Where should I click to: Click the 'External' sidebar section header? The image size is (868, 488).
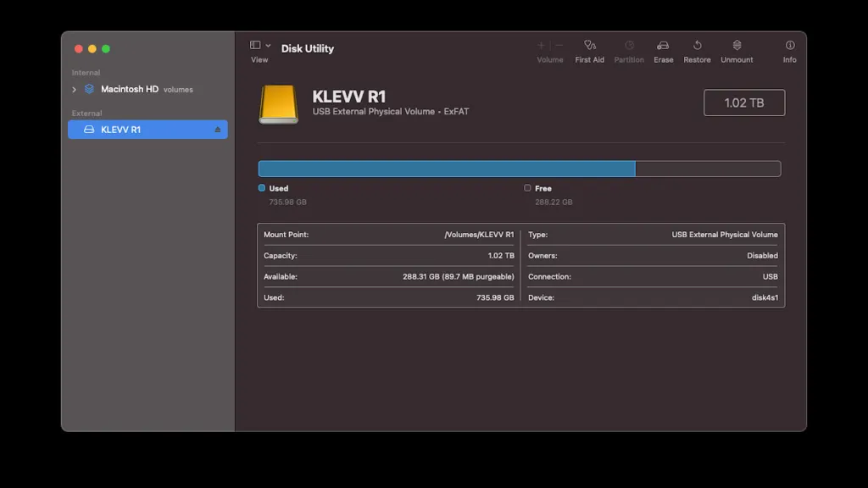pyautogui.click(x=87, y=114)
